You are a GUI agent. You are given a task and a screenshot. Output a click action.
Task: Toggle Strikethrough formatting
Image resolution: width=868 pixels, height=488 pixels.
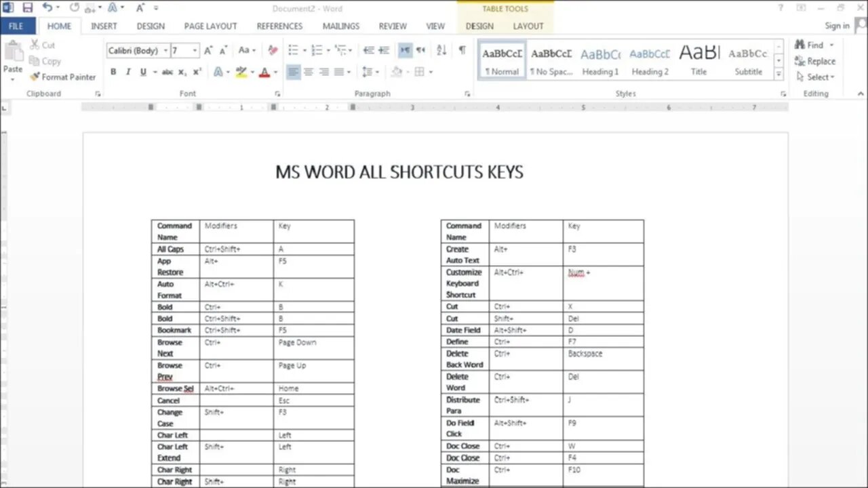[167, 72]
